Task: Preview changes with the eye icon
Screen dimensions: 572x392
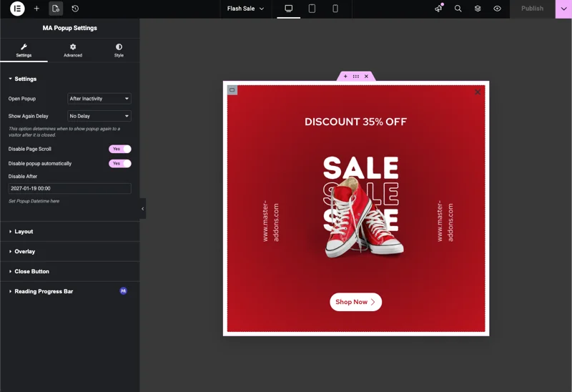Action: pyautogui.click(x=497, y=9)
